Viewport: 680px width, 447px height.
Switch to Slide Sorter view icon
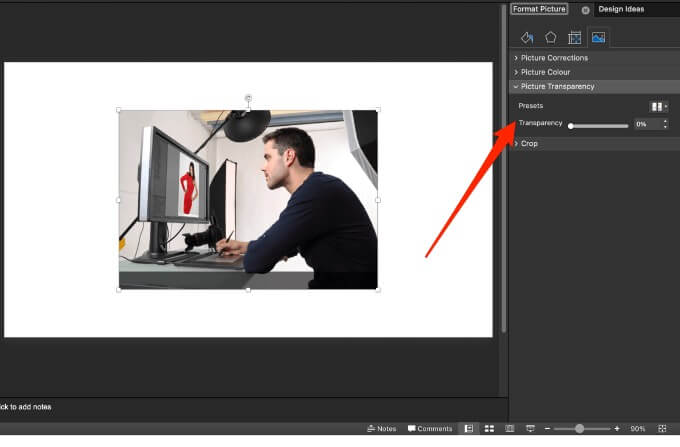[x=489, y=428]
